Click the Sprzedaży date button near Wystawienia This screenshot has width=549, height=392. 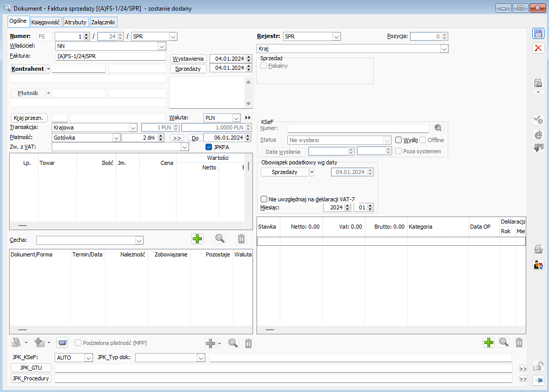pyautogui.click(x=188, y=69)
